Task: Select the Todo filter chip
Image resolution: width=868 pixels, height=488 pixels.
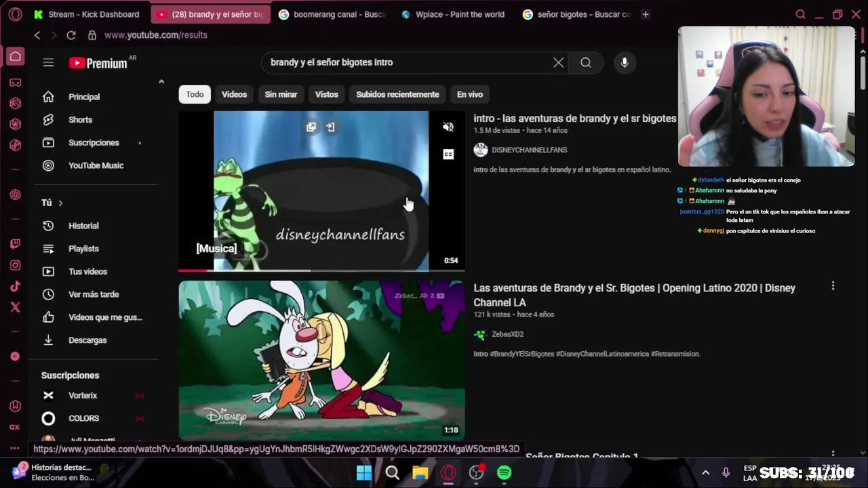Action: click(x=195, y=94)
